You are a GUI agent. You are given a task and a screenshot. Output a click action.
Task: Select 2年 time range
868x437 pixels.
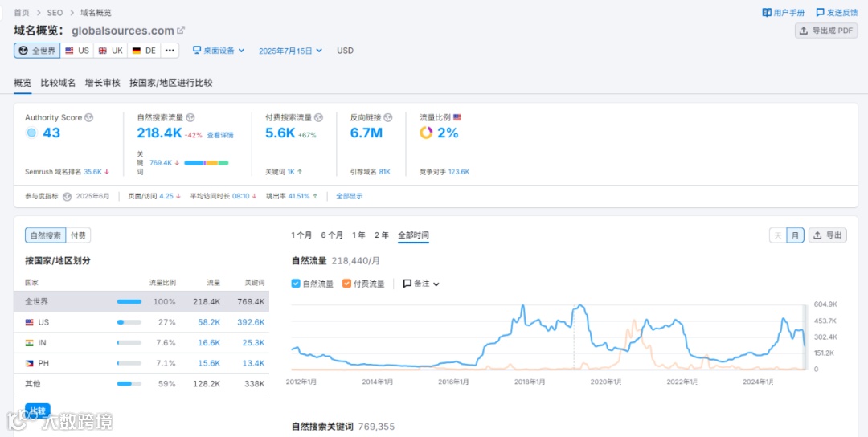coord(382,235)
